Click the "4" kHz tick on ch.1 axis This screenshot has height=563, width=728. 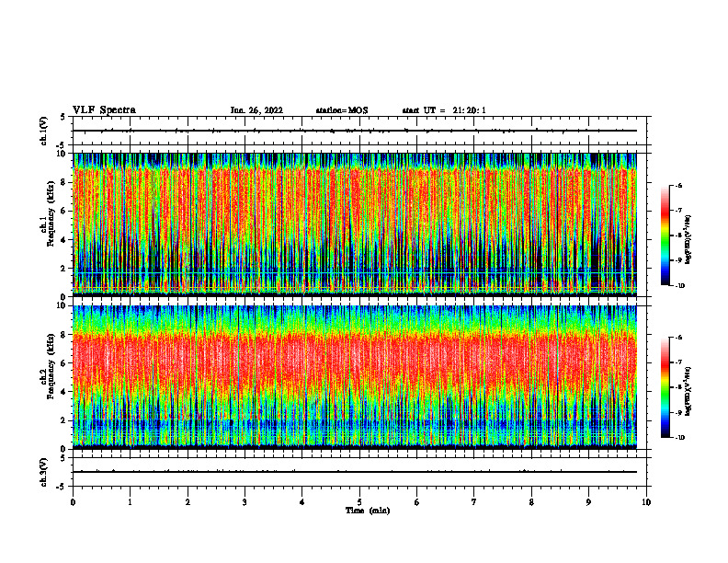click(x=63, y=240)
